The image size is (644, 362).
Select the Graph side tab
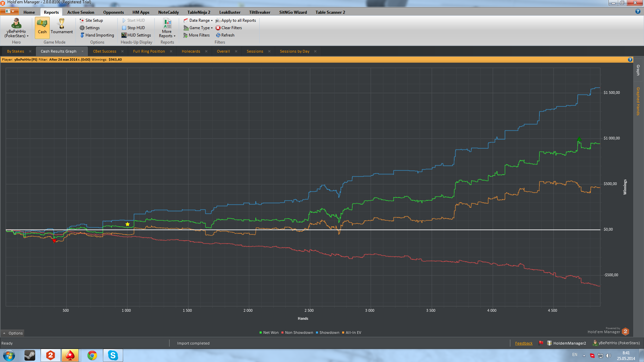(x=638, y=70)
